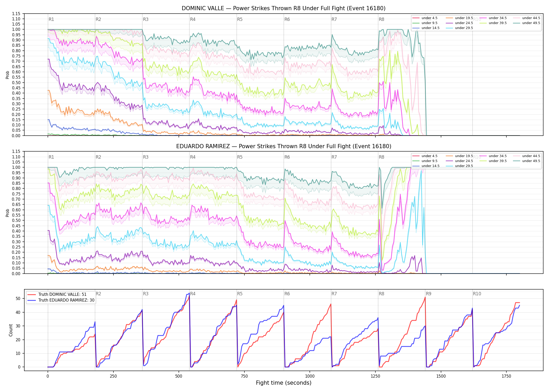Click the 'Prob' label of Eduardo Ramirez chart
The width and height of the screenshot is (549, 392).
[x=8, y=213]
